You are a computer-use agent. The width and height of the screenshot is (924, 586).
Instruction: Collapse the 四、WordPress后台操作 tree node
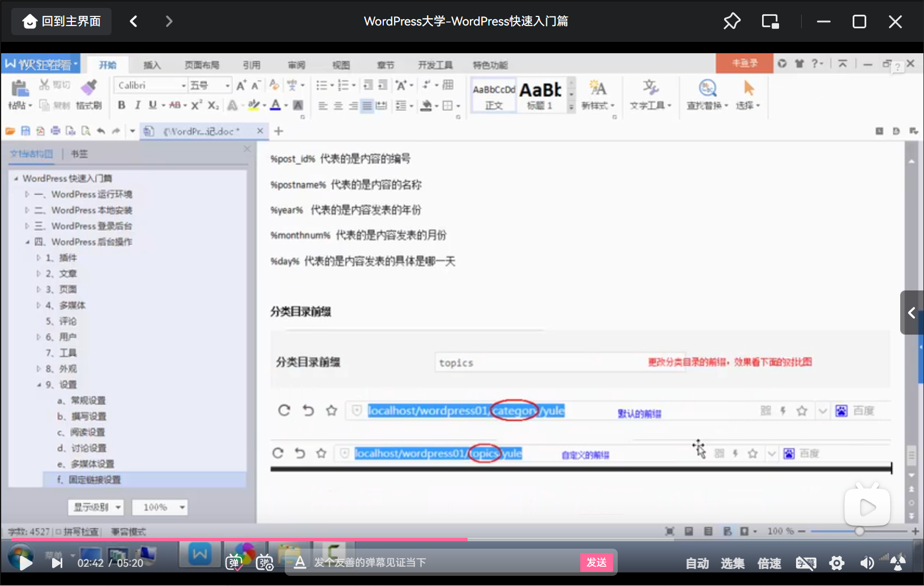tap(27, 242)
